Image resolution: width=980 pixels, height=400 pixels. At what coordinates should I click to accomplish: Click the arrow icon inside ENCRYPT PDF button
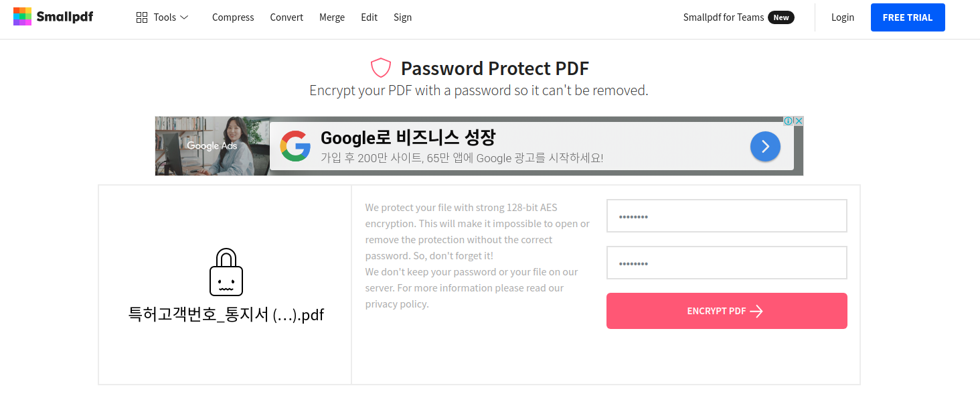[757, 310]
